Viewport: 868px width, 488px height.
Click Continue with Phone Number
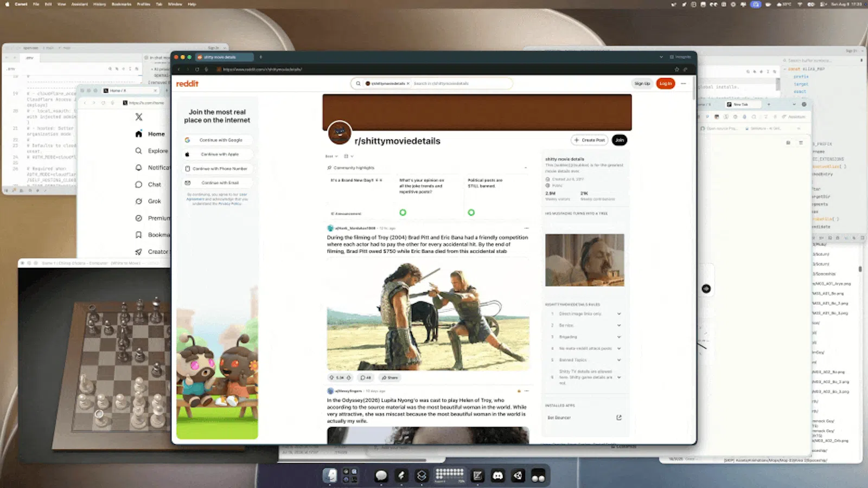(x=217, y=169)
